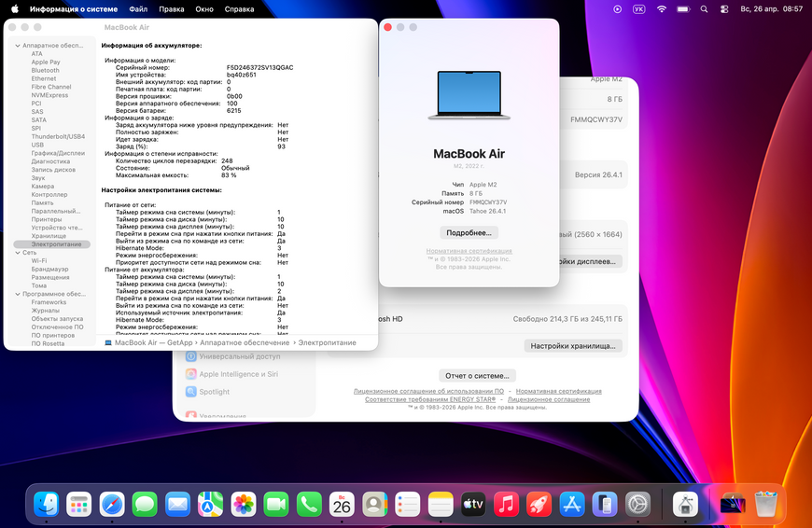Image resolution: width=812 pixels, height=528 pixels.
Task: Open the Phone app in Dock
Action: [x=309, y=504]
